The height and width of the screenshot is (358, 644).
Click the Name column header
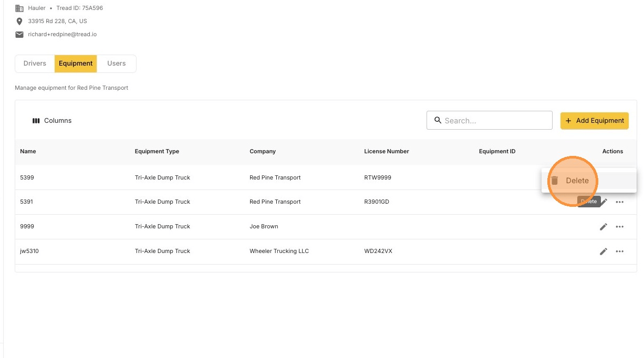28,151
